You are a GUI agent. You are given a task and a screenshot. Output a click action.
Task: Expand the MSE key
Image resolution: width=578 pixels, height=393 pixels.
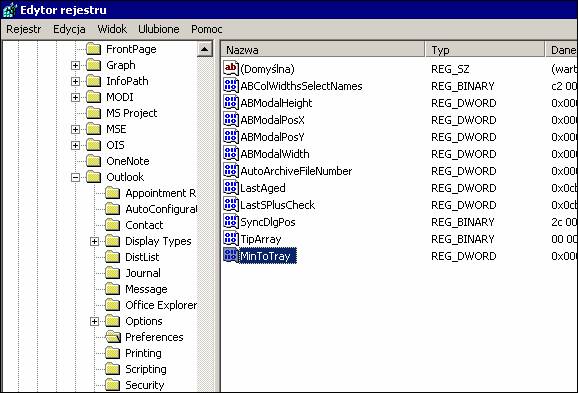pos(75,129)
